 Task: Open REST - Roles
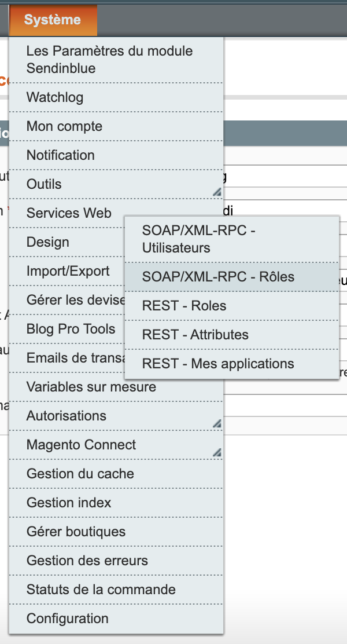coord(182,306)
